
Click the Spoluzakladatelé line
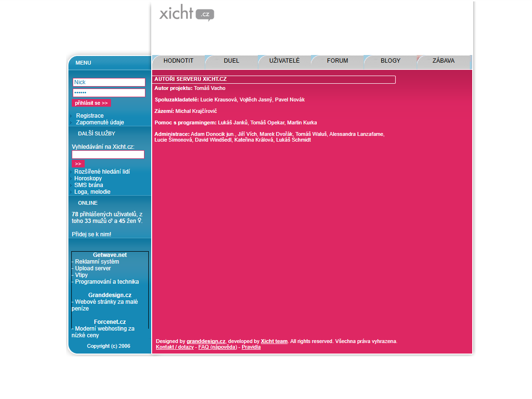(x=230, y=100)
